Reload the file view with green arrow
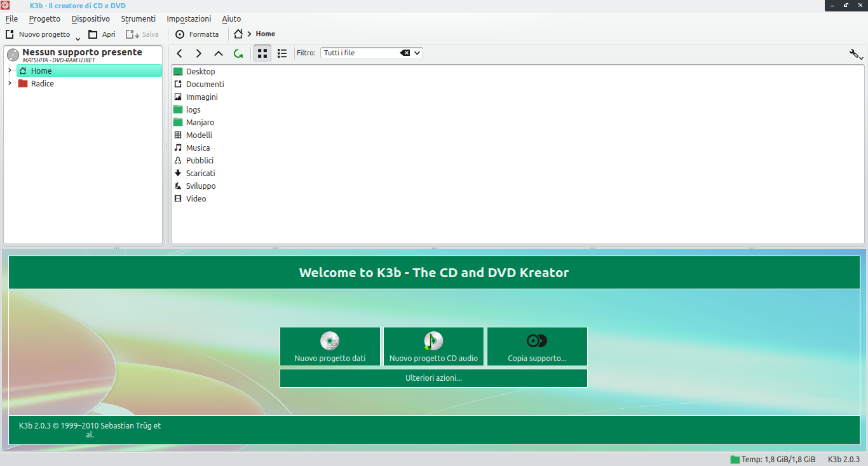The height and width of the screenshot is (466, 868). (238, 53)
